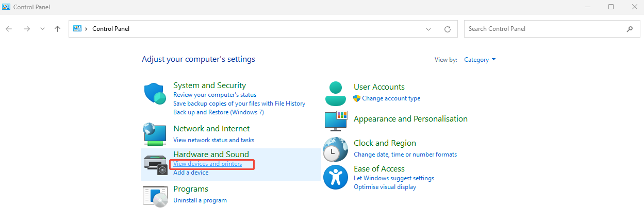The height and width of the screenshot is (223, 644).
Task: Open the Appearance and Personalisation monitor icon
Action: [336, 121]
